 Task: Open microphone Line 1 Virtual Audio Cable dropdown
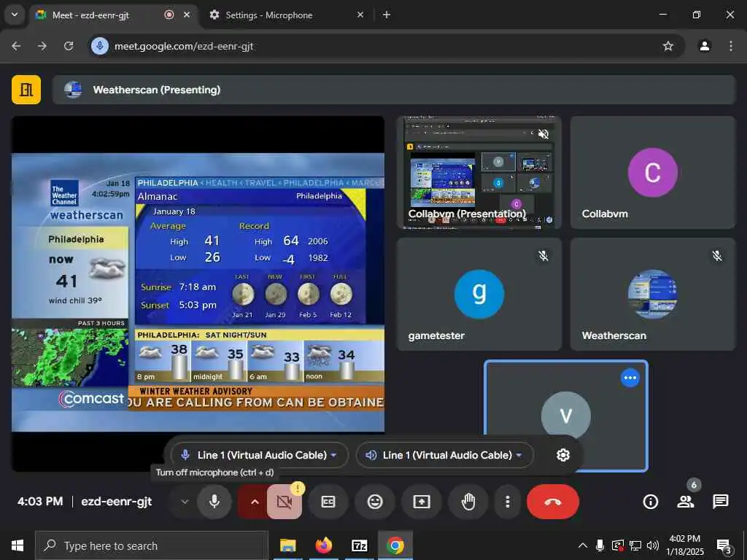pos(260,455)
